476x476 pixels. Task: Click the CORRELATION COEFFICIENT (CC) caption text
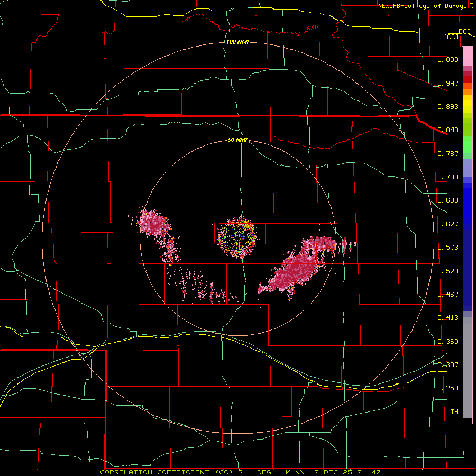point(166,472)
